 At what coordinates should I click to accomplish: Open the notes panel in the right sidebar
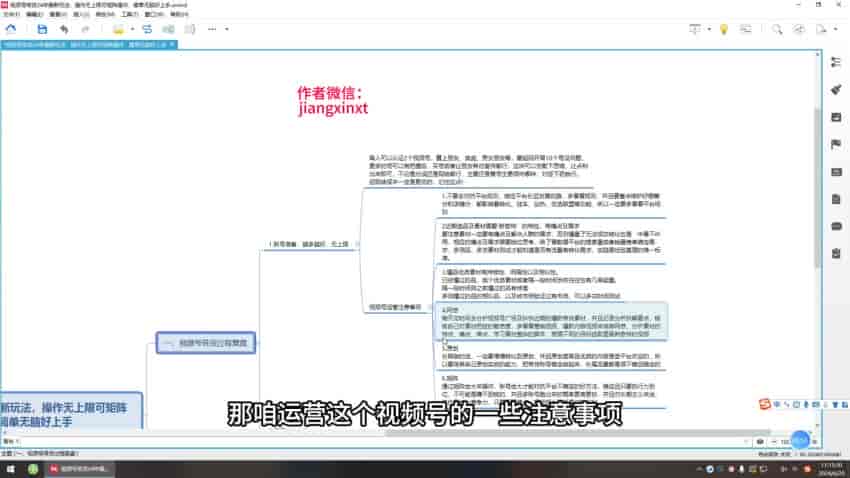[836, 199]
